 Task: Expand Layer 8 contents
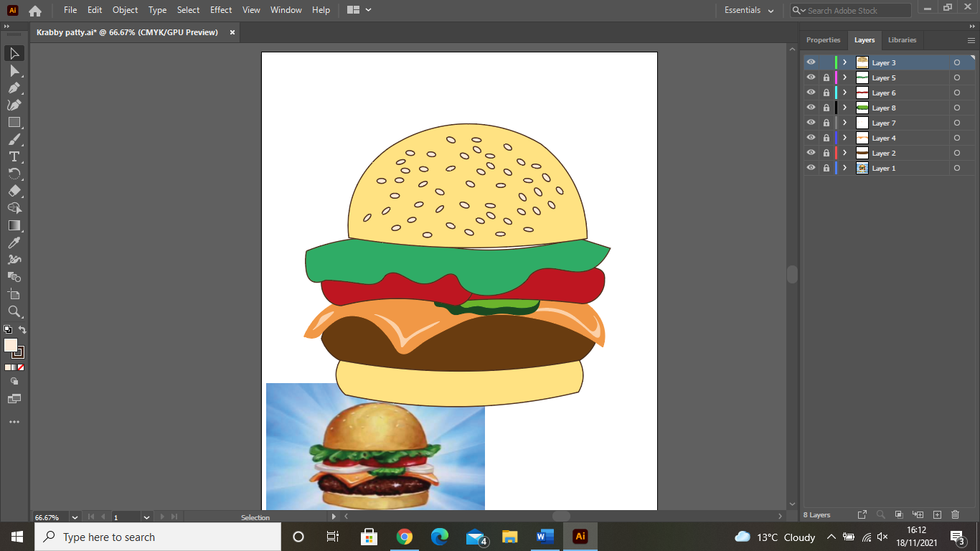pyautogui.click(x=845, y=108)
